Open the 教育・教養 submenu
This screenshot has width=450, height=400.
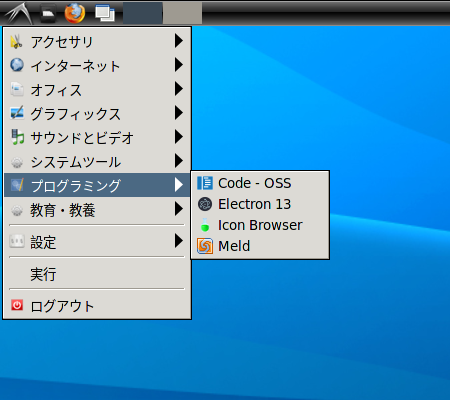point(97,210)
